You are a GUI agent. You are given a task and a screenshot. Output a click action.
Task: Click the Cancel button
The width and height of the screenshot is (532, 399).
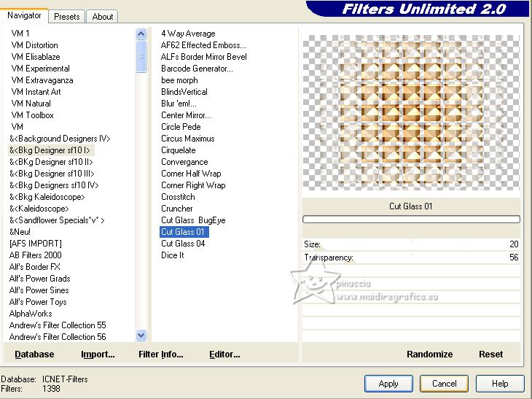[444, 384]
